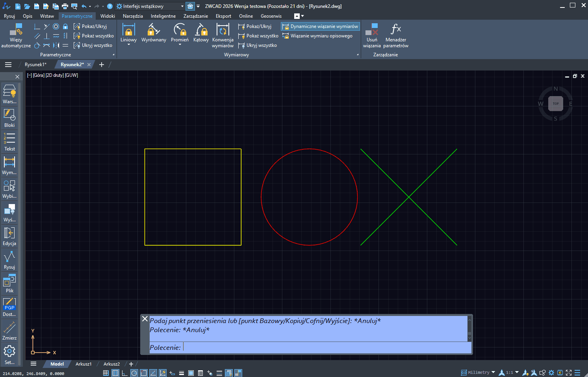Open the Interfejs wstążkowy workspace dropdown
Screen dimensions: 588x377
182,6
